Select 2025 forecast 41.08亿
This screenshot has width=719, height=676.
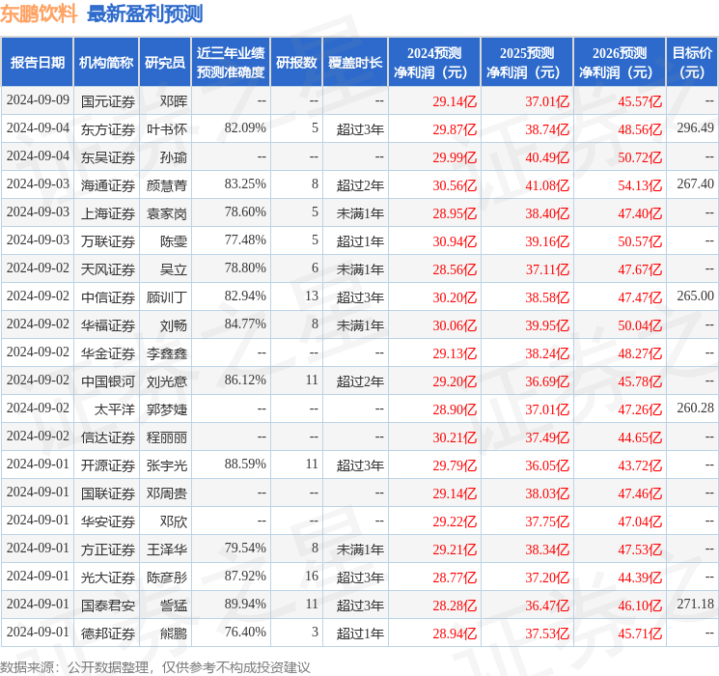coord(547,186)
